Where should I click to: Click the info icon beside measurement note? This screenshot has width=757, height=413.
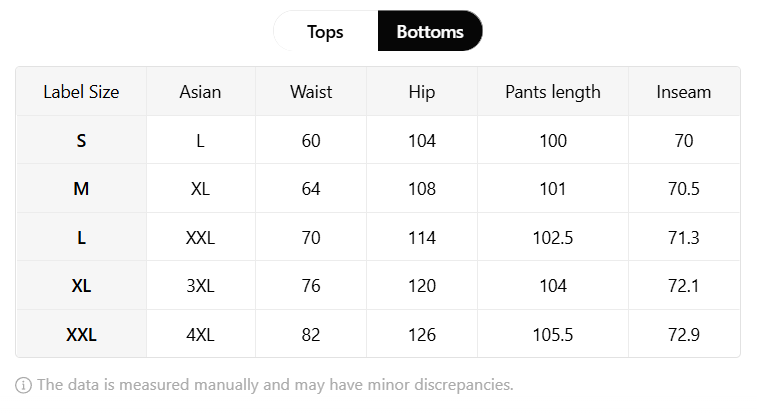tap(23, 385)
